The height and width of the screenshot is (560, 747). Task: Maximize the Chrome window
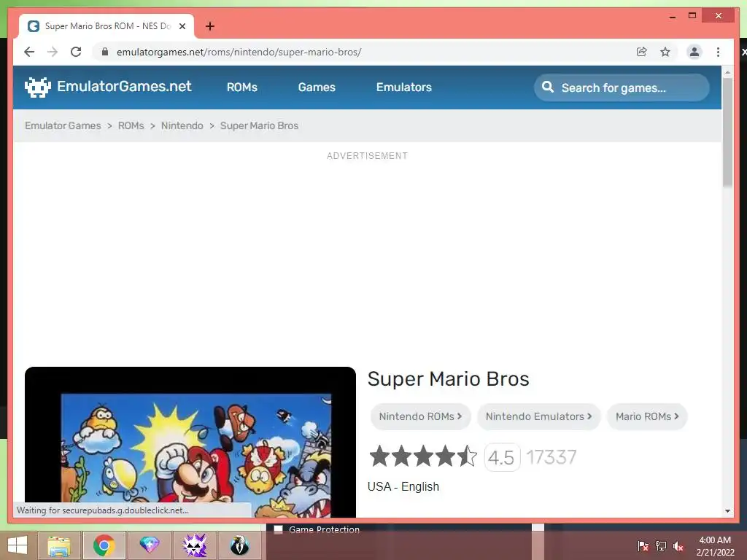[692, 16]
